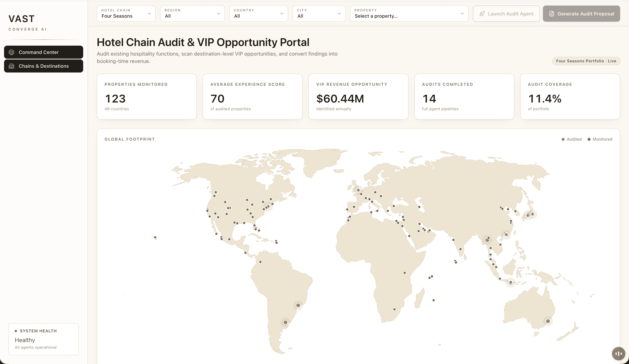This screenshot has height=364, width=629.
Task: Click the audited marker in Bali, Indonesia
Action: click(511, 282)
